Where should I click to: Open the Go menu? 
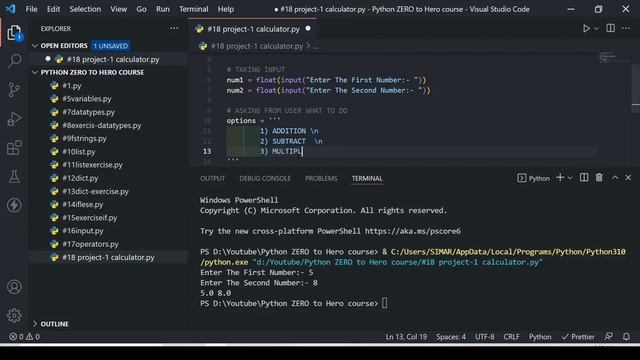click(141, 9)
